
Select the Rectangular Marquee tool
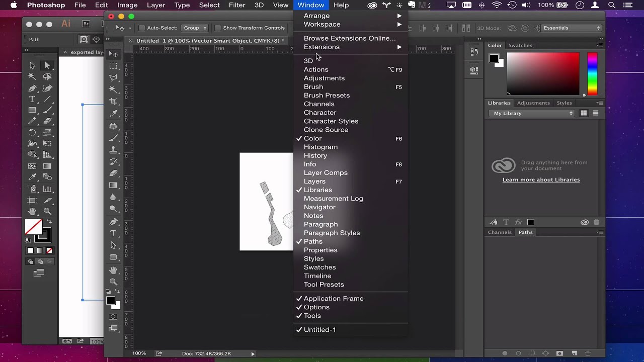click(x=114, y=66)
